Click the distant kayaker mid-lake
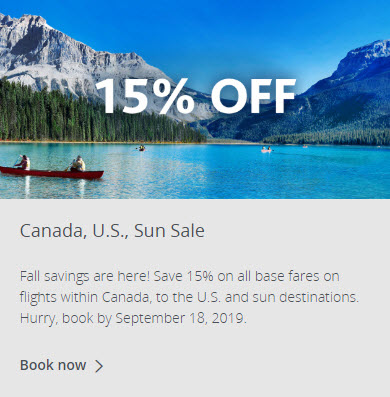Screen dimensions: 390x397 pyautogui.click(x=142, y=148)
